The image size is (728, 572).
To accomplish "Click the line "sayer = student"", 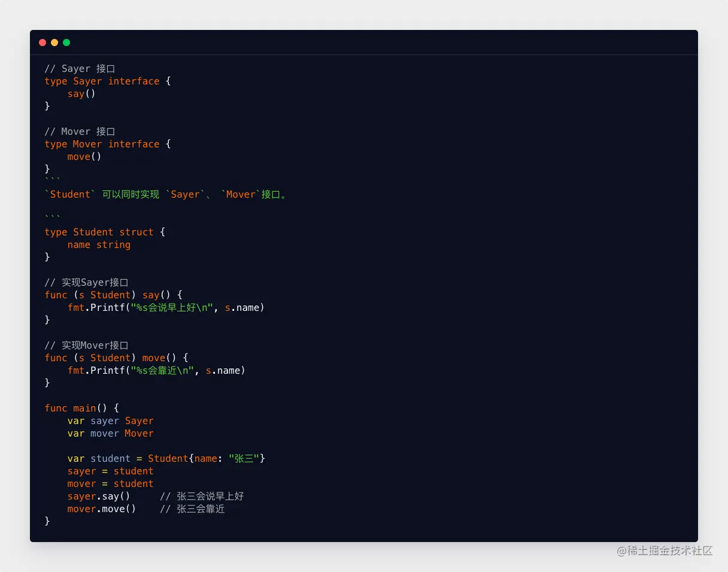I will pos(111,471).
